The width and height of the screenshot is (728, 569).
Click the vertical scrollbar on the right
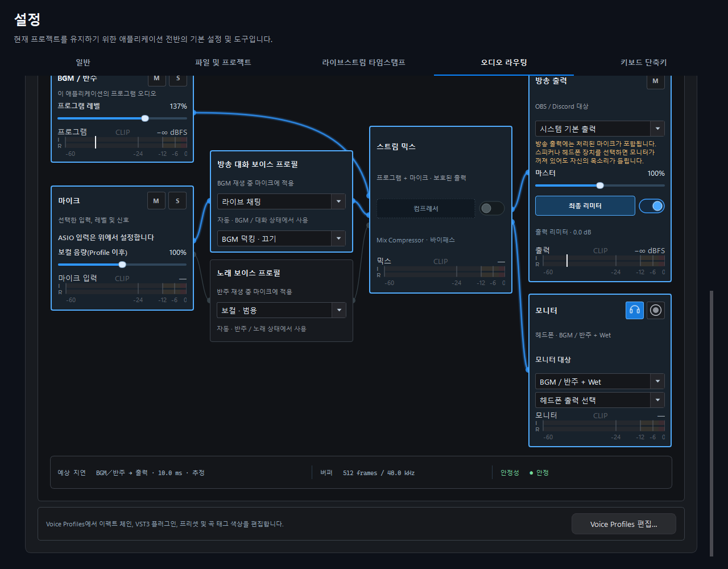(x=711, y=423)
